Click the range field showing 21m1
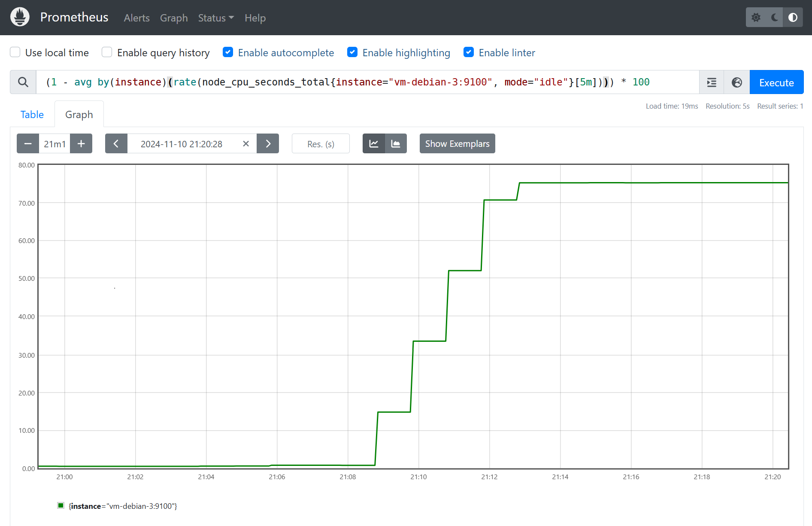Image resolution: width=812 pixels, height=526 pixels. pyautogui.click(x=55, y=143)
